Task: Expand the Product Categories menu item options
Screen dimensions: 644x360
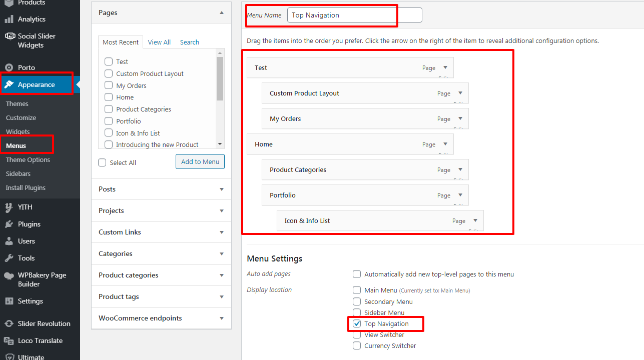Action: tap(460, 169)
